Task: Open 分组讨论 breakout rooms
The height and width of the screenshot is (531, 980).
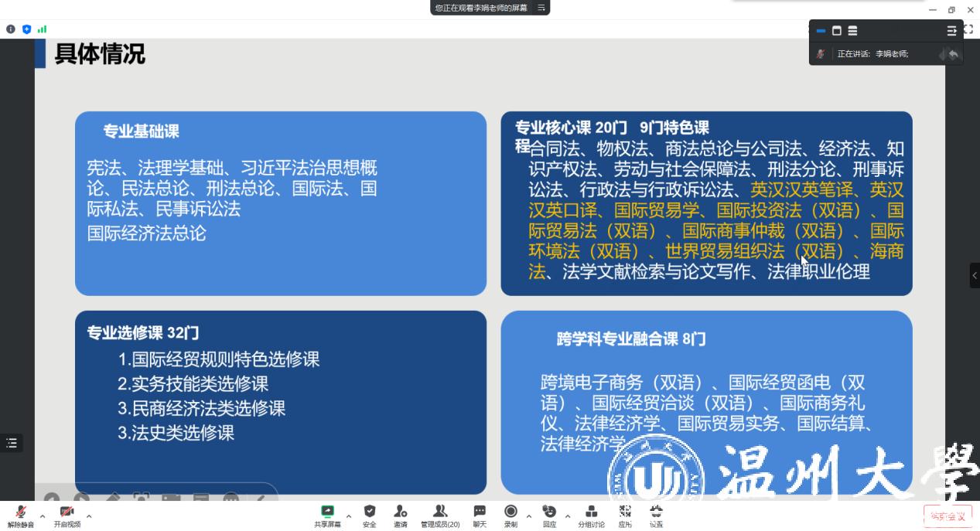Action: pyautogui.click(x=592, y=515)
